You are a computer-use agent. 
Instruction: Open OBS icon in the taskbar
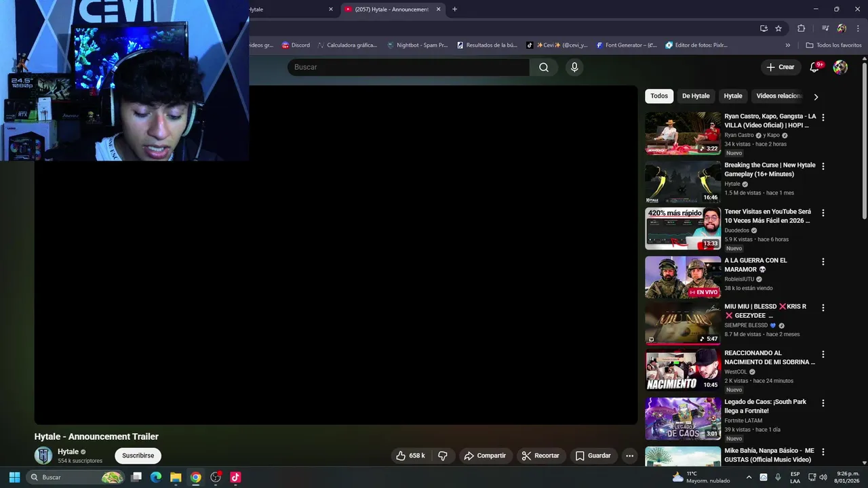(x=216, y=477)
